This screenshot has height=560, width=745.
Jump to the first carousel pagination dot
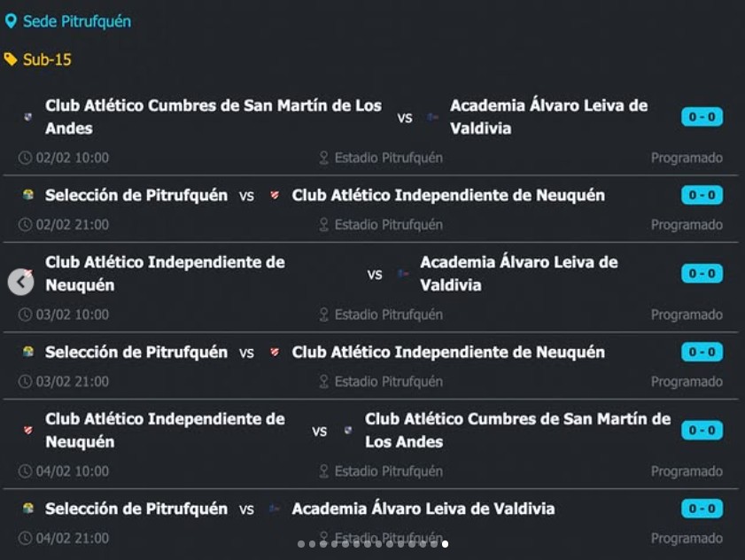pos(301,544)
